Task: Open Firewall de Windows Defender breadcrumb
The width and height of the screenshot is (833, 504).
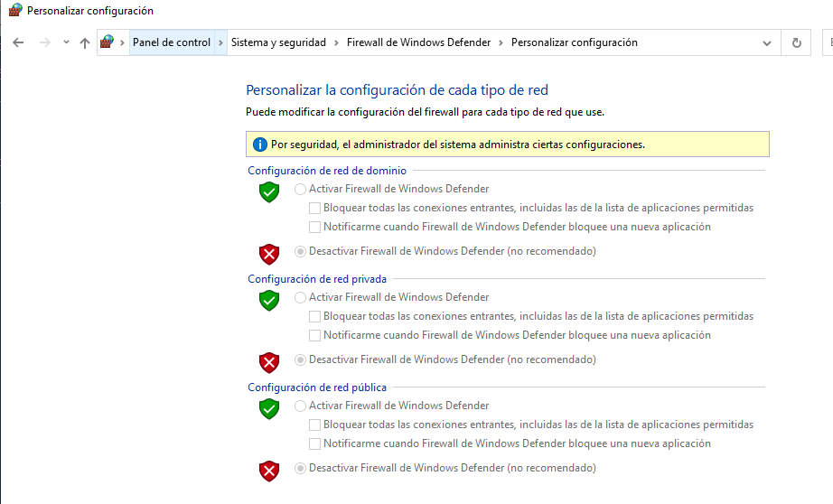Action: pos(418,42)
